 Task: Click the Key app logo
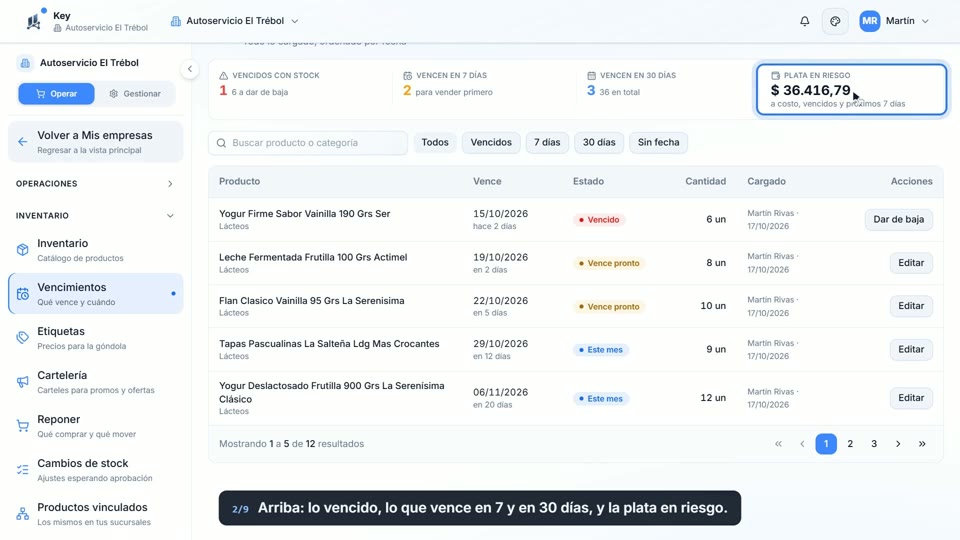[x=34, y=21]
